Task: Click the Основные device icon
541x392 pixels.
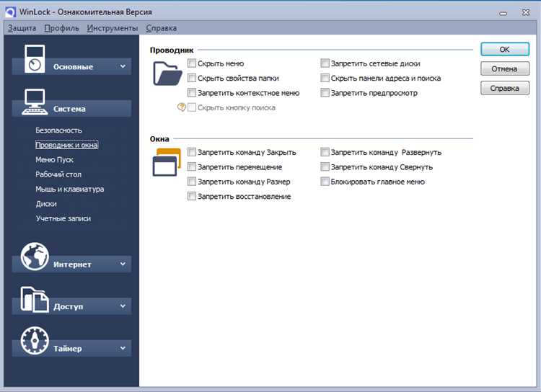Action: 35,59
